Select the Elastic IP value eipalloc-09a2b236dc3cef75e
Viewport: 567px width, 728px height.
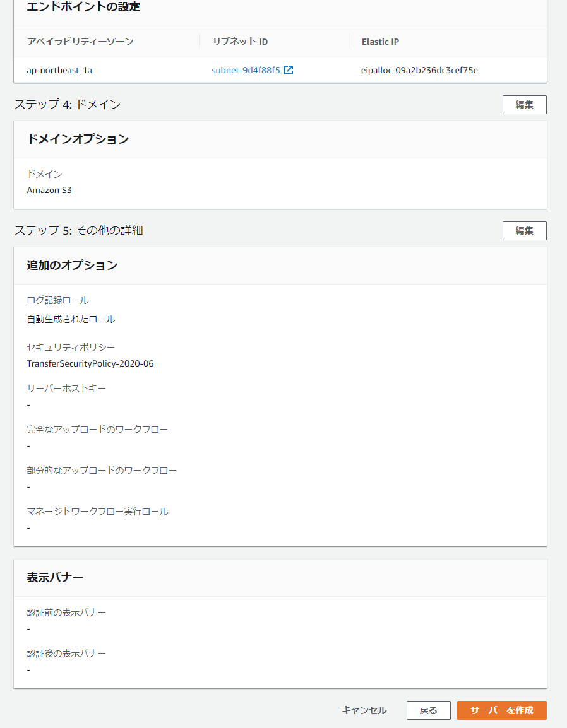419,70
